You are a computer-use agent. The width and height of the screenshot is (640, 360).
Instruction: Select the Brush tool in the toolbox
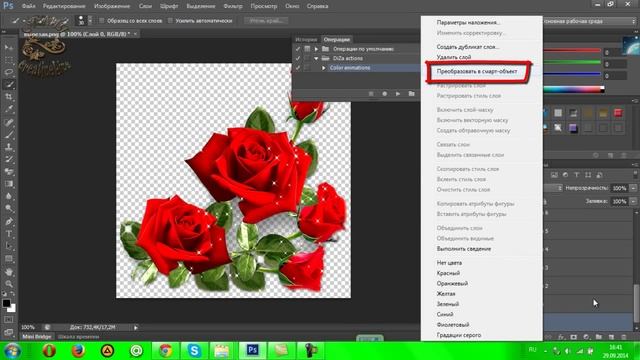(x=9, y=134)
